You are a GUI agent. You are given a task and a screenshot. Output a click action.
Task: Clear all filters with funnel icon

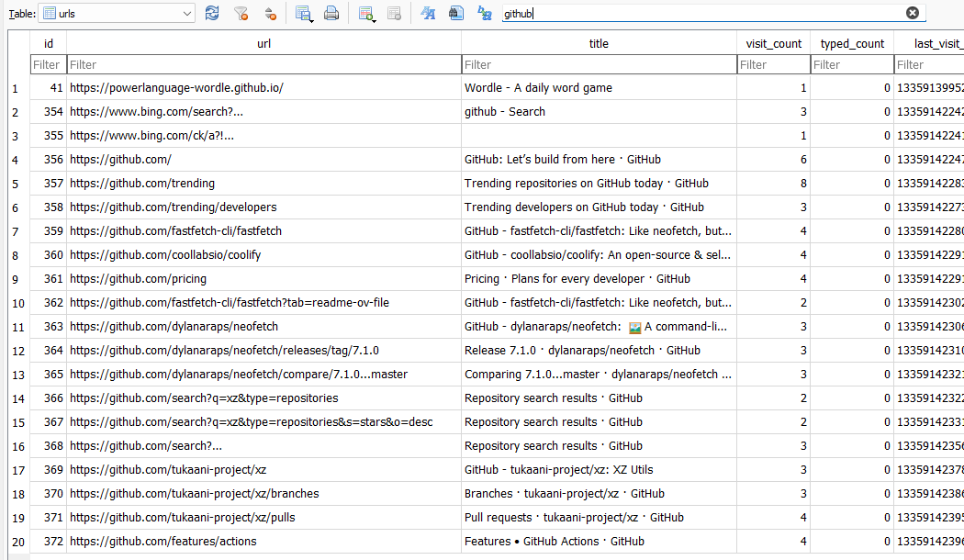point(241,13)
